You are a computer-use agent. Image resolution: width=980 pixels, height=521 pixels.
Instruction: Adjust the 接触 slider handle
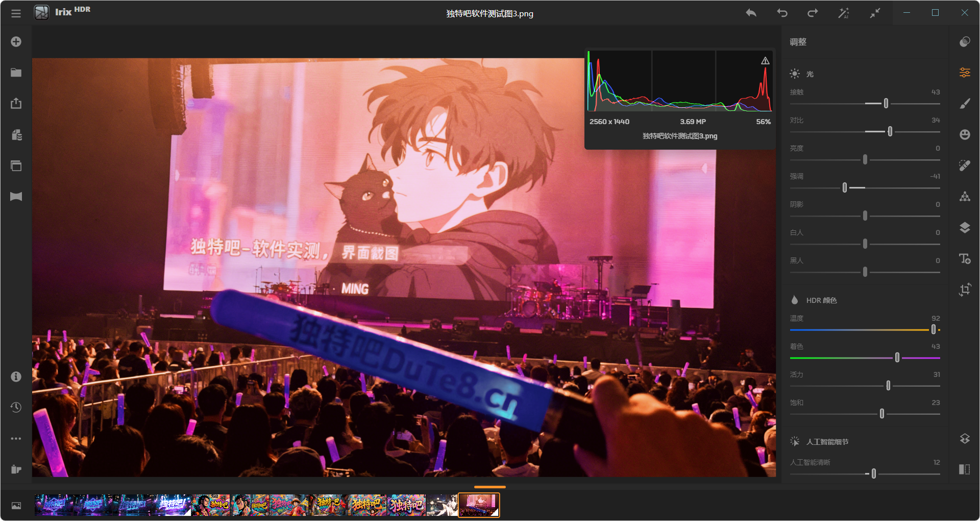tap(886, 103)
